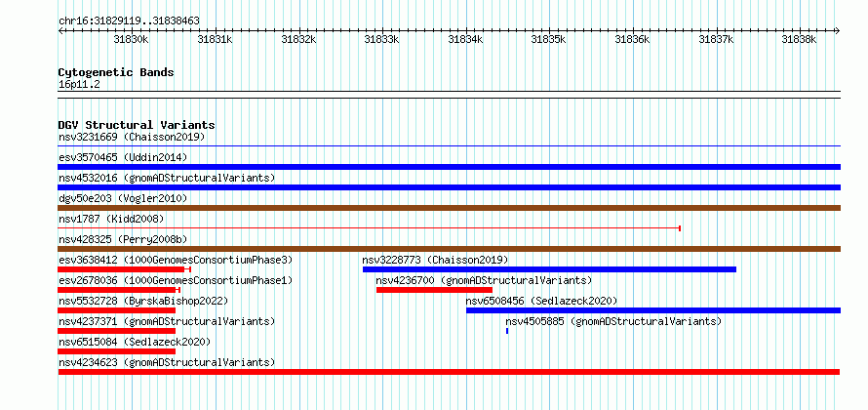Click the red esv2678036 variant bar
The height and width of the screenshot is (410, 868).
(x=119, y=290)
